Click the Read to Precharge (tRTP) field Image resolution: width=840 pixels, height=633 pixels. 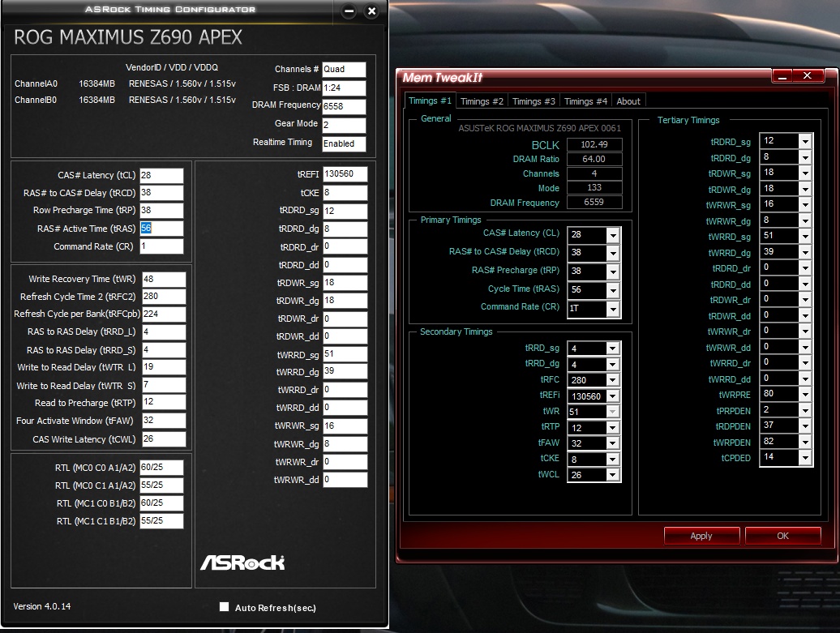click(164, 402)
